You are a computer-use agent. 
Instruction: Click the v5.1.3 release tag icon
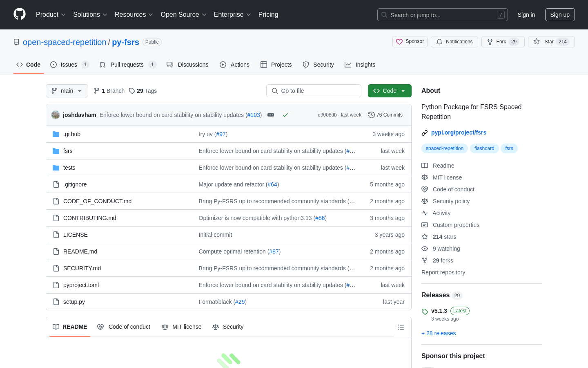point(425,311)
